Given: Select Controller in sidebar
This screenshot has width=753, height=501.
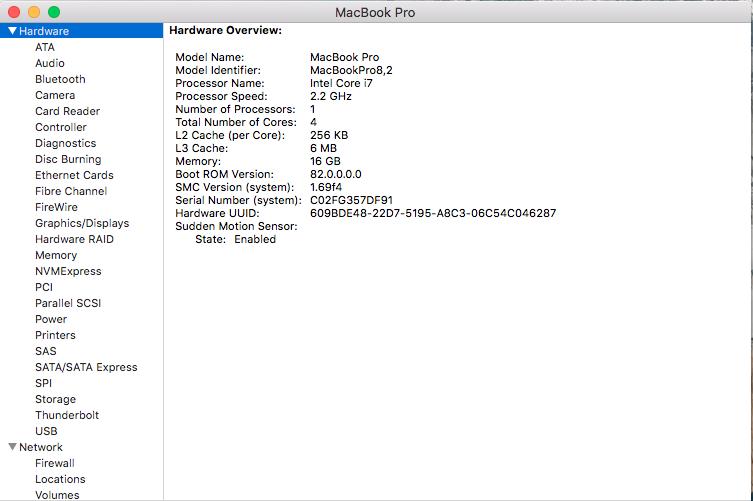Looking at the screenshot, I should [61, 127].
